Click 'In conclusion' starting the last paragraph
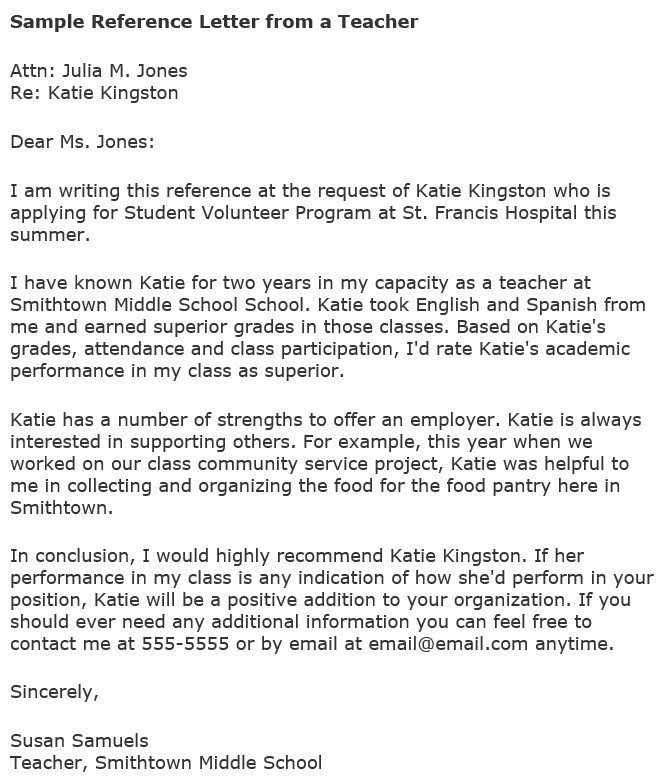Viewport: 667px width, 781px height. 72,556
